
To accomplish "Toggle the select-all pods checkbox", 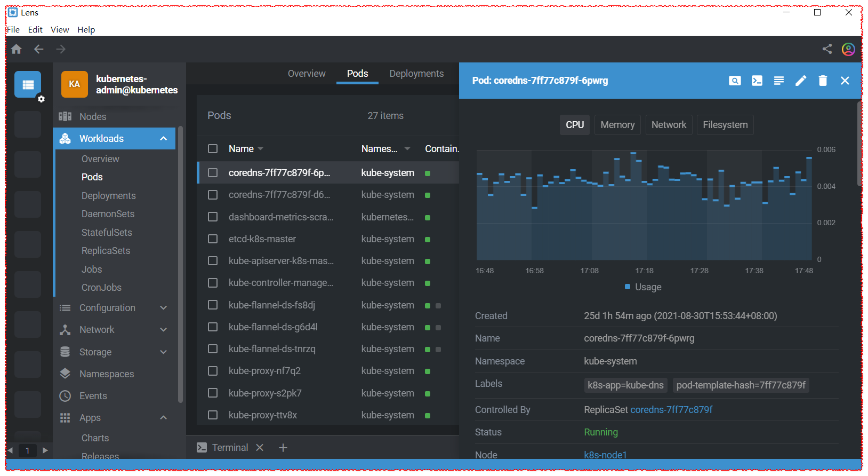I will pos(213,149).
